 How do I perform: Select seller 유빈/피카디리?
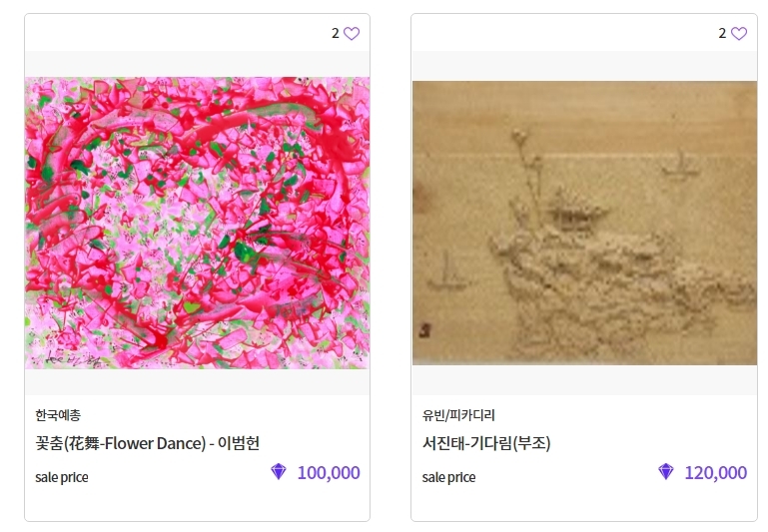tap(458, 415)
